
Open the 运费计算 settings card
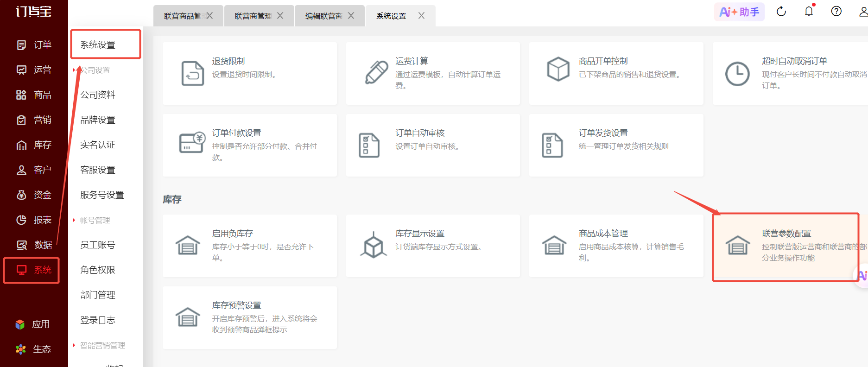[x=433, y=74]
